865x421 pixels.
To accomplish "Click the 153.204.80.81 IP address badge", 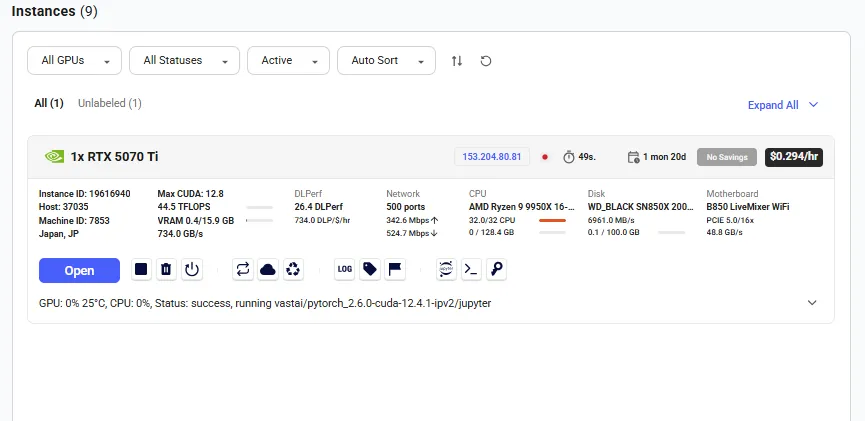I will (492, 157).
